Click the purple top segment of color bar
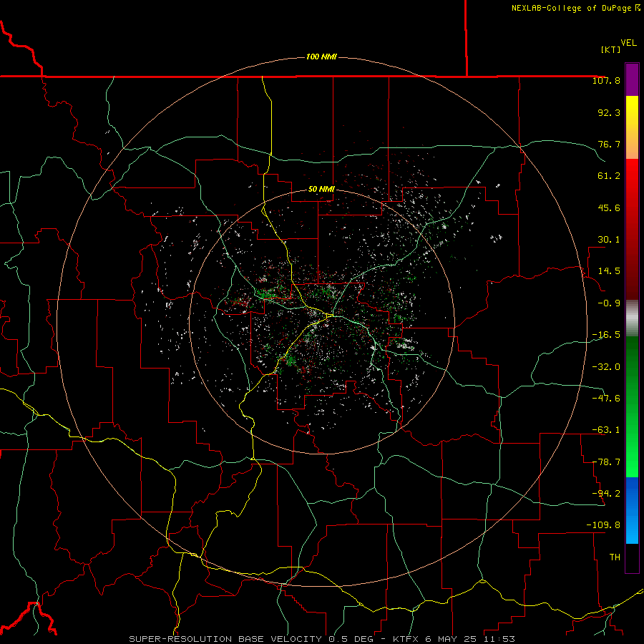644x644 pixels. tap(632, 79)
